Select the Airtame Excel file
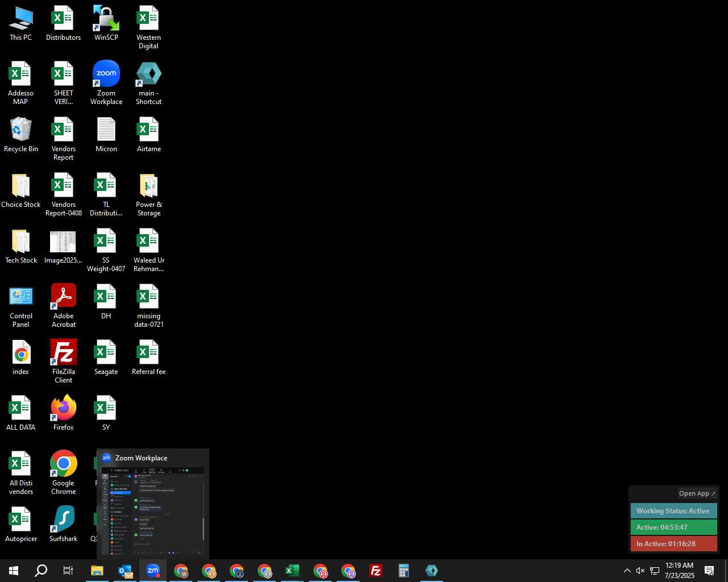The width and height of the screenshot is (728, 582). point(148,135)
